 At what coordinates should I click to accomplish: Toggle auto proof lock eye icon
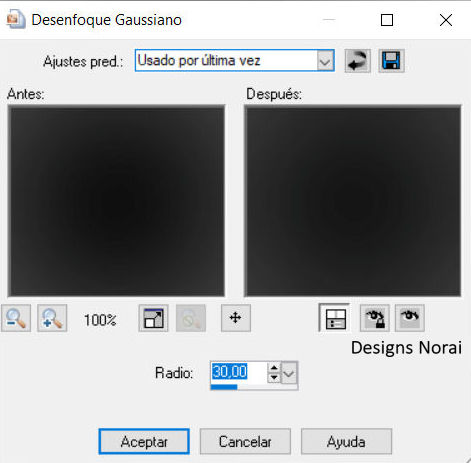tap(375, 318)
